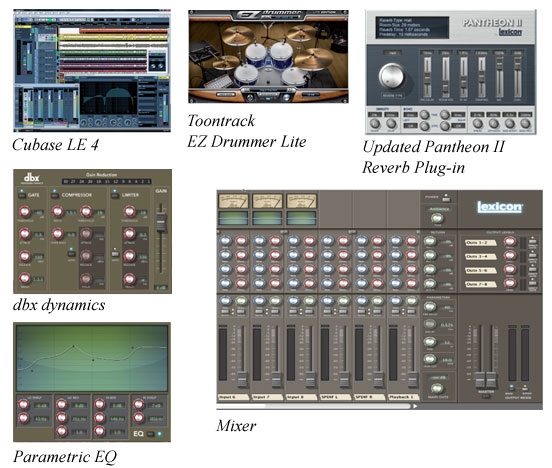This screenshot has width=552, height=468.
Task: Select the Outs 5-6 output label
Action: [480, 270]
